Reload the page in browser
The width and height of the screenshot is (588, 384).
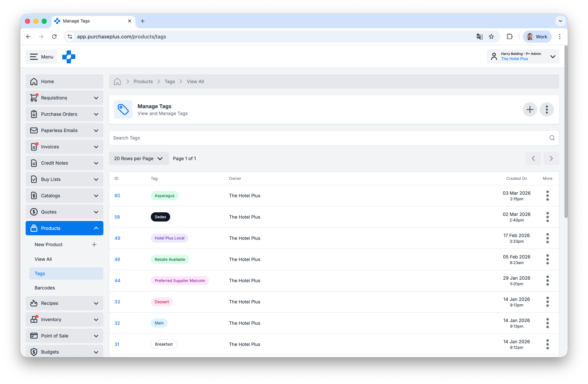(x=54, y=37)
